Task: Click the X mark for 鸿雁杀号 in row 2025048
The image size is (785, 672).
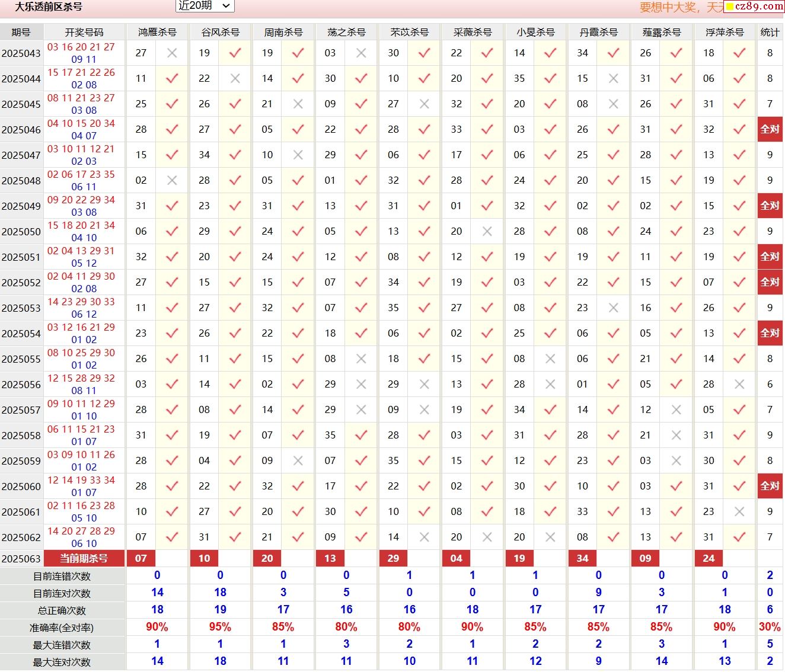Action: click(x=172, y=180)
